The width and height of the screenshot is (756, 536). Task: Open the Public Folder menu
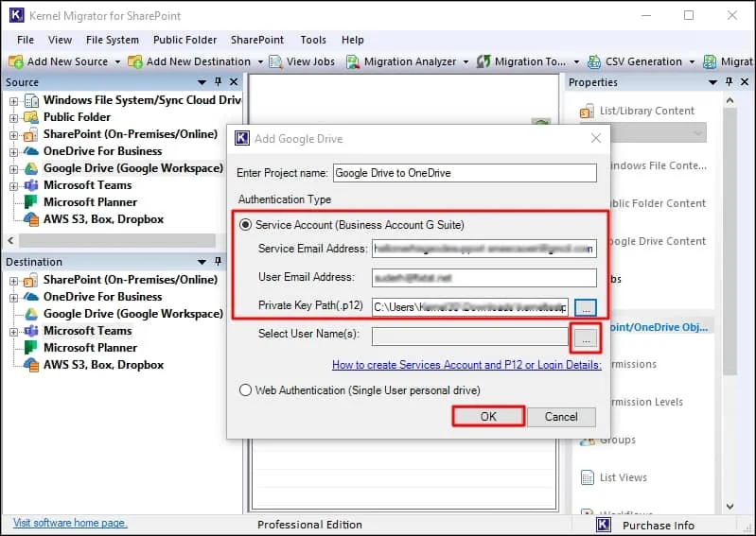pyautogui.click(x=185, y=40)
